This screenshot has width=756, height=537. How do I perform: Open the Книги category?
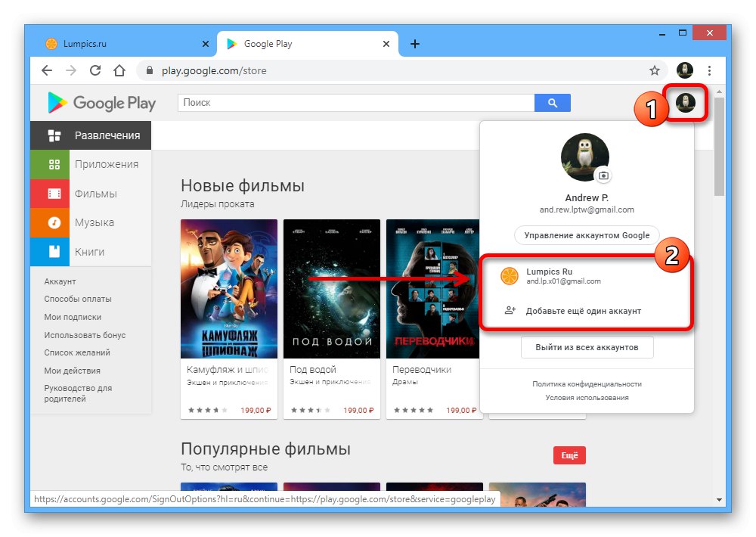coord(90,251)
